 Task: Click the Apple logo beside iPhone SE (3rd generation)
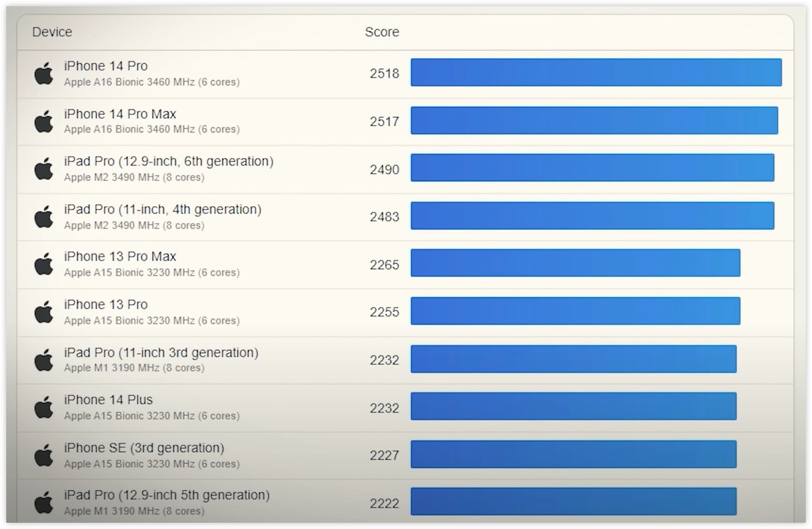click(44, 455)
